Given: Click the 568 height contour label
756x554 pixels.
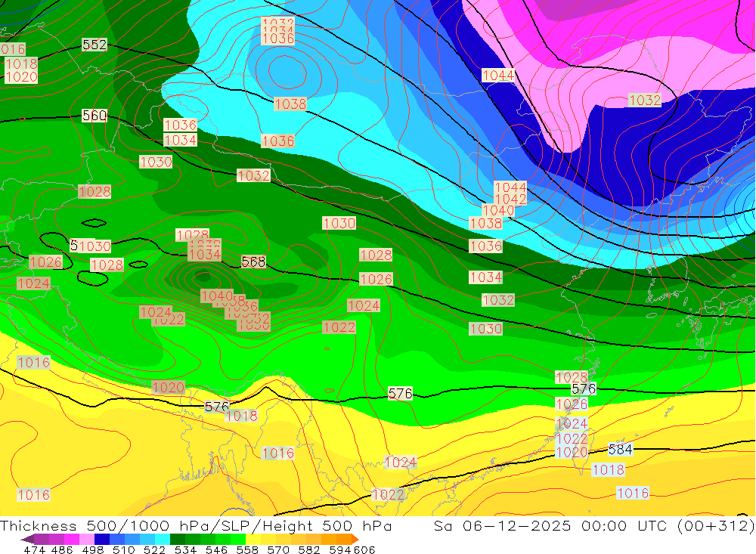Looking at the screenshot, I should [253, 262].
